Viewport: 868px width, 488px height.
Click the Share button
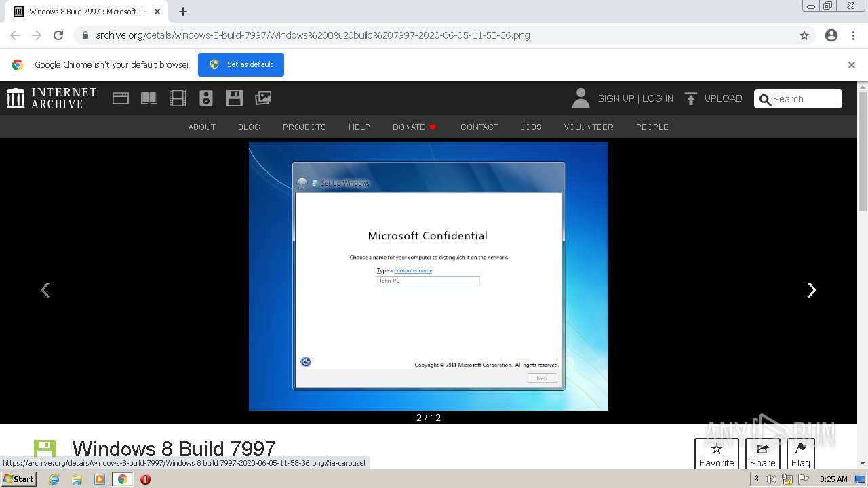point(763,454)
